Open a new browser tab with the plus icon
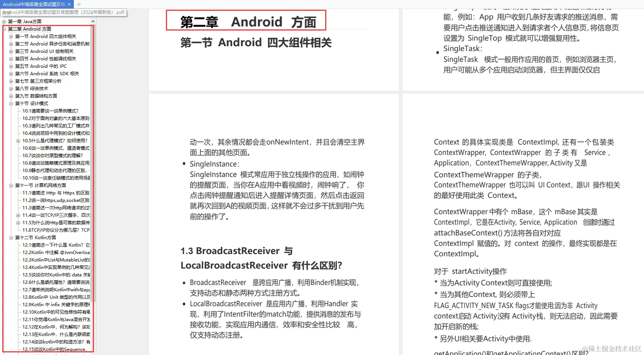The width and height of the screenshot is (644, 355). (78, 4)
